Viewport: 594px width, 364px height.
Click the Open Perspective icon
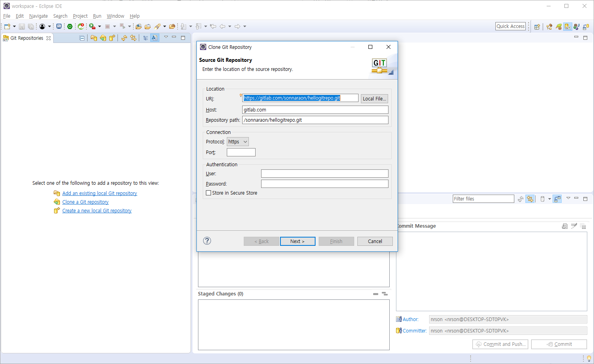(x=537, y=27)
